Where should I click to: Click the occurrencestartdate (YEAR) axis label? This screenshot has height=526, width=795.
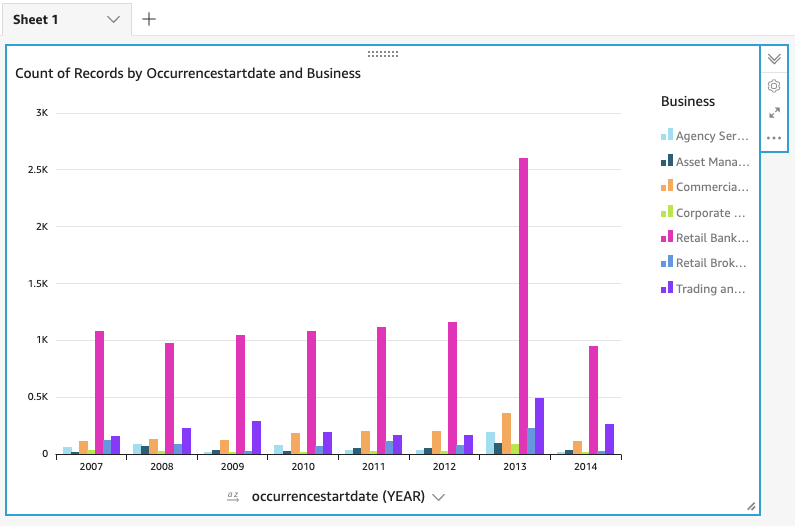(x=337, y=496)
